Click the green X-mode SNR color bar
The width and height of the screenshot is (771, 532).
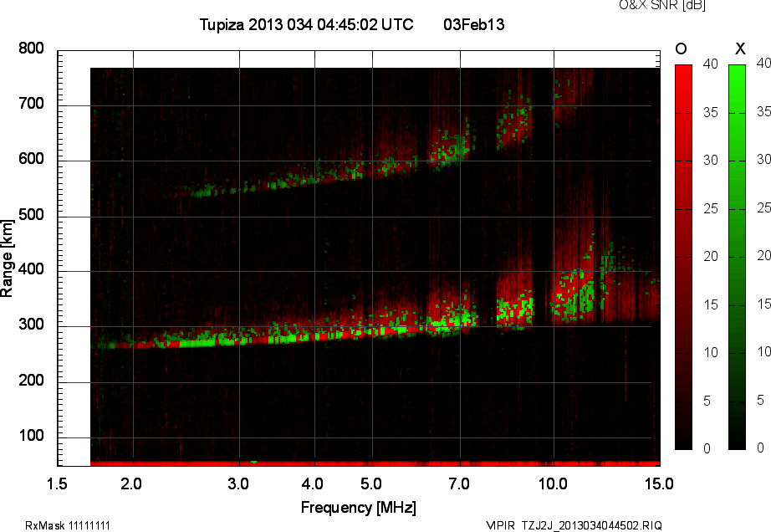pos(737,257)
